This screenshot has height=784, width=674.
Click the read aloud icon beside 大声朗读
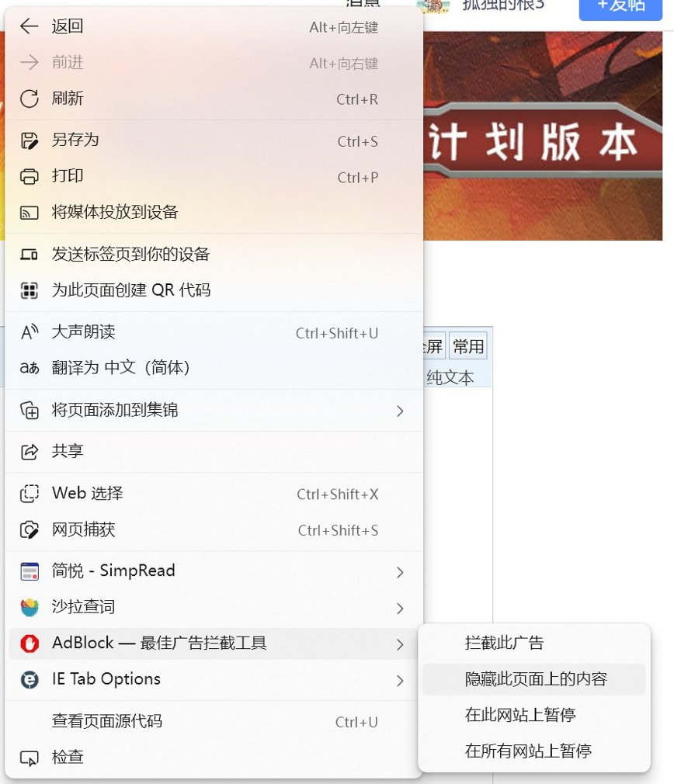[29, 331]
